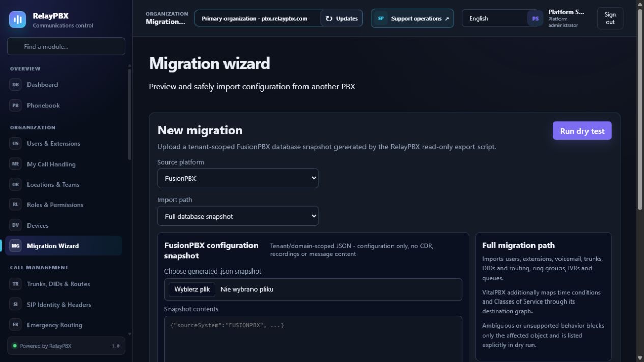Screen dimensions: 644x362
Task: Open SIP Identity & Headers
Action: click(x=65, y=305)
